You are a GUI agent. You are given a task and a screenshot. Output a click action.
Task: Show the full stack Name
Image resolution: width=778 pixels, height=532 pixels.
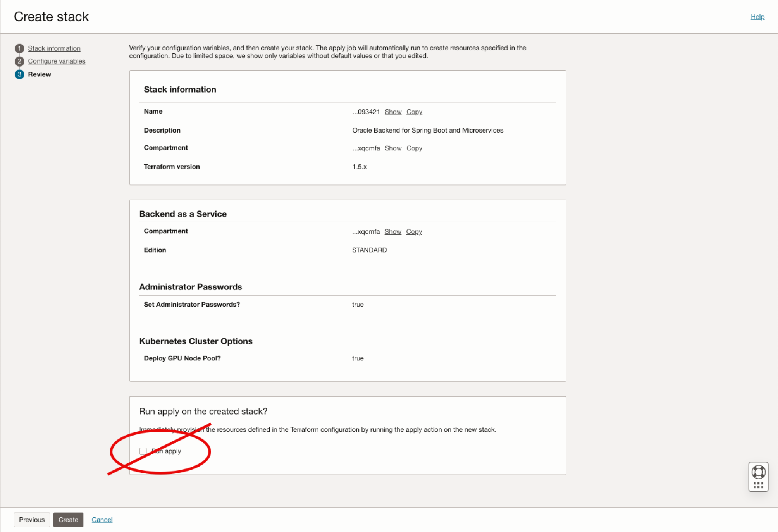(393, 111)
